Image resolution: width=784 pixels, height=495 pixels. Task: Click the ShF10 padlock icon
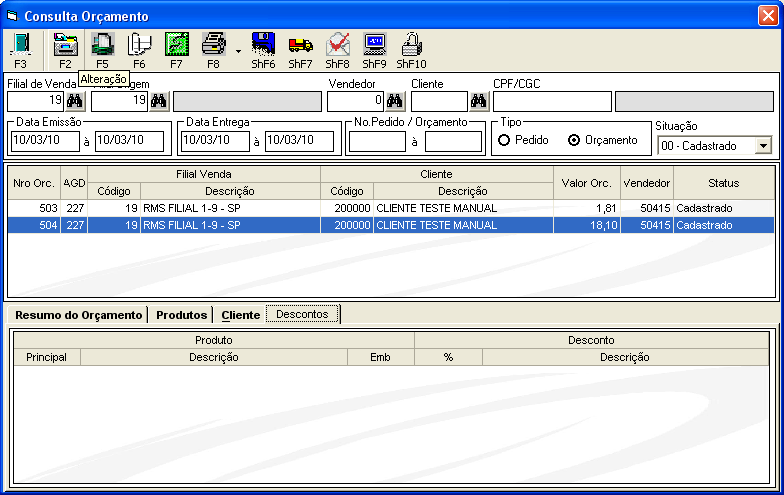click(x=412, y=44)
